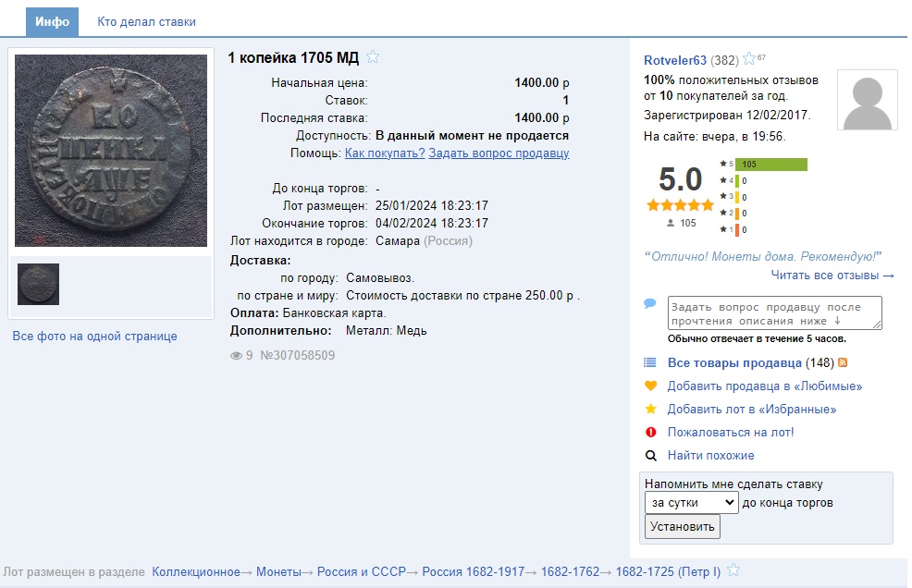This screenshot has width=912, height=588.
Task: Click the question-to-seller text field
Action: [774, 312]
